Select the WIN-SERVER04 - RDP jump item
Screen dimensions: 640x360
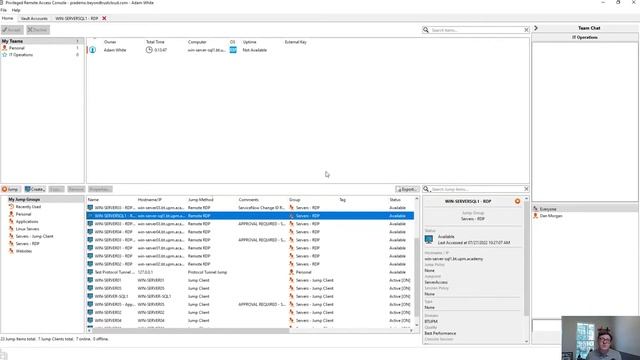250,232
